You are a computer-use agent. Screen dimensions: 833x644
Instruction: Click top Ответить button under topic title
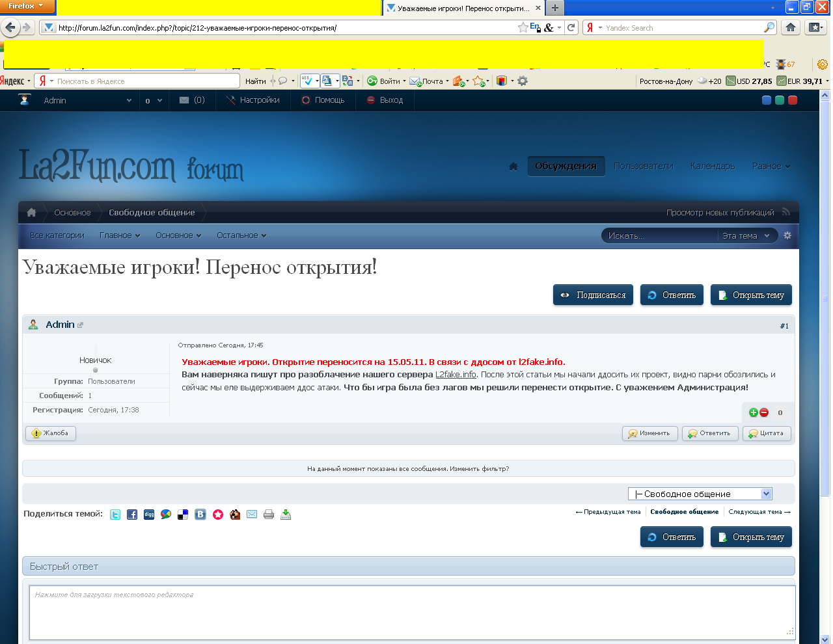point(672,295)
